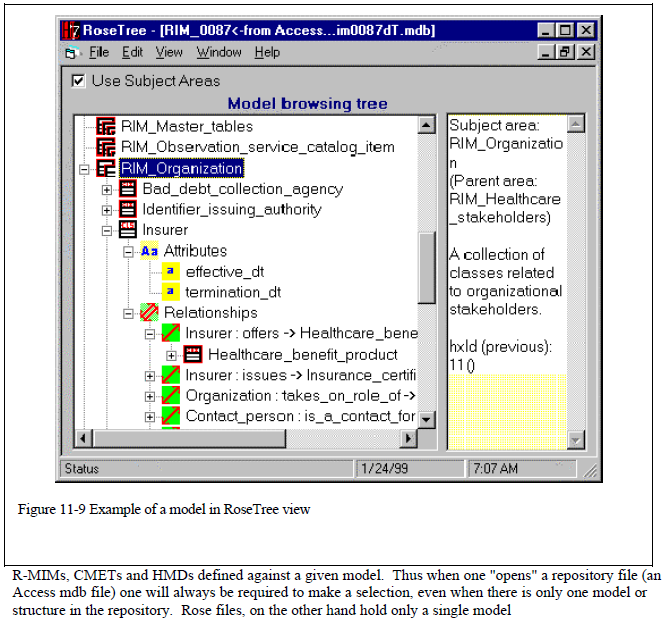Maximize the RoseTree main window
This screenshot has height=621, width=665.
click(565, 30)
